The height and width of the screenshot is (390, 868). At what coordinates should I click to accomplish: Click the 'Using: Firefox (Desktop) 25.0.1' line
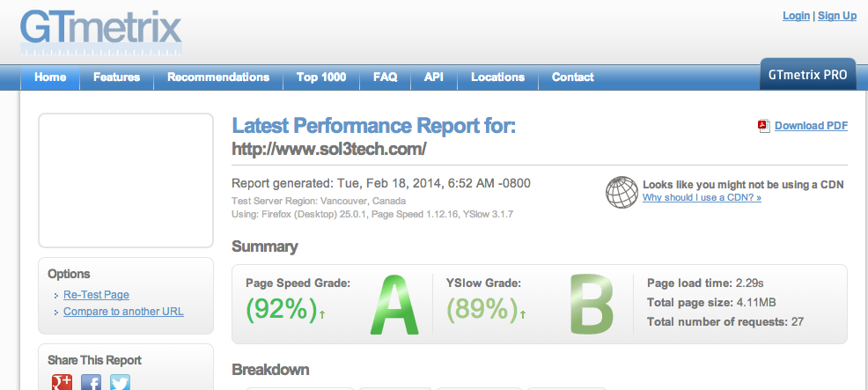pos(372,214)
